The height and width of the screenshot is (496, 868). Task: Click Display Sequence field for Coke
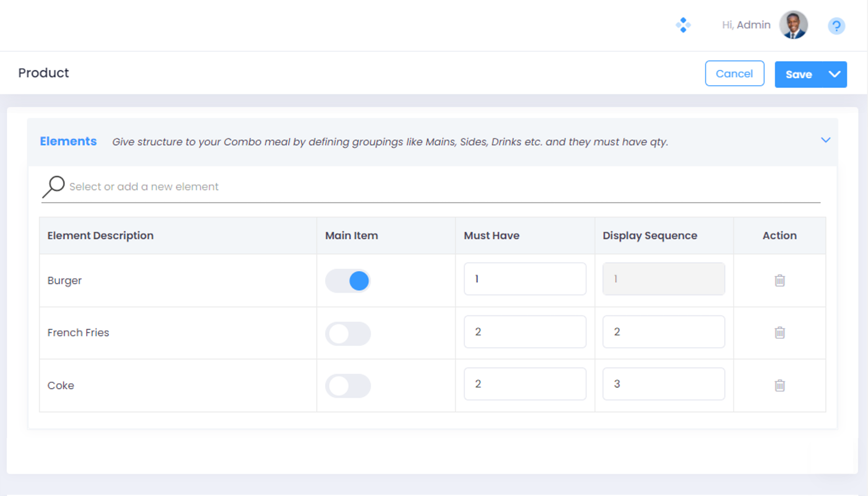pos(663,384)
